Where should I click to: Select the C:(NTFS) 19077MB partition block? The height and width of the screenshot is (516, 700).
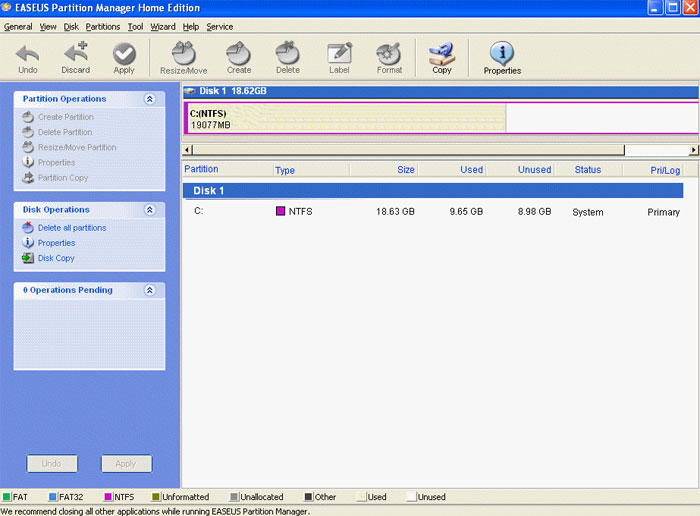point(442,118)
